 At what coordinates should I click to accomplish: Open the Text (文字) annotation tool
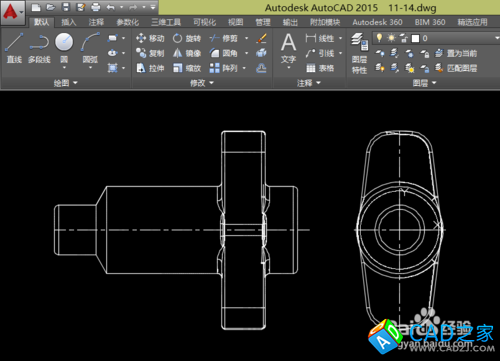[x=288, y=49]
